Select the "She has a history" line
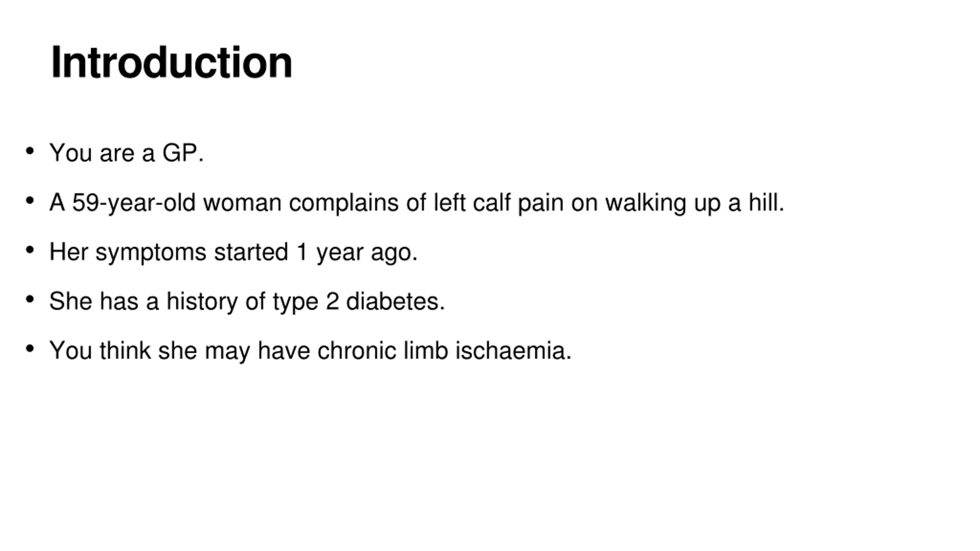 247,301
